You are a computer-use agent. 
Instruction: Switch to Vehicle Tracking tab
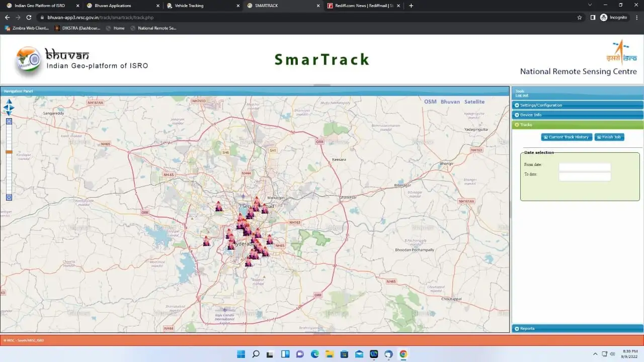pyautogui.click(x=201, y=6)
